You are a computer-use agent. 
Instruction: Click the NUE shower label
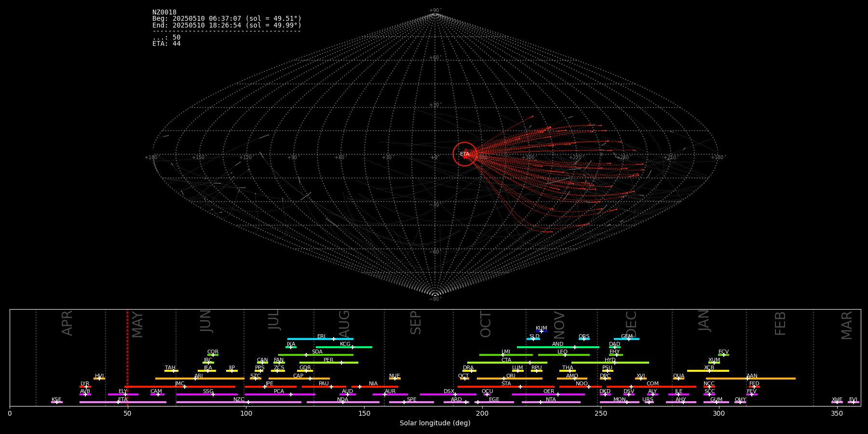coord(394,376)
